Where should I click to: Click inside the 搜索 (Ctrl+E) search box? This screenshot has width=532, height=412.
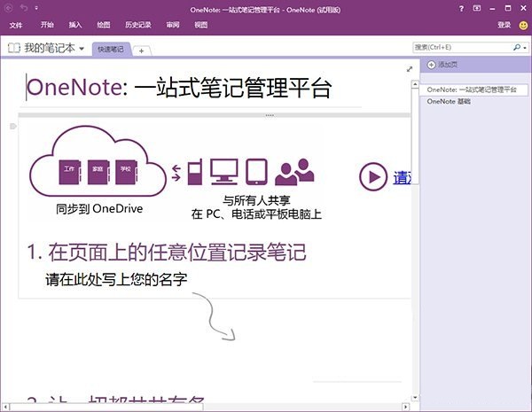tap(459, 47)
